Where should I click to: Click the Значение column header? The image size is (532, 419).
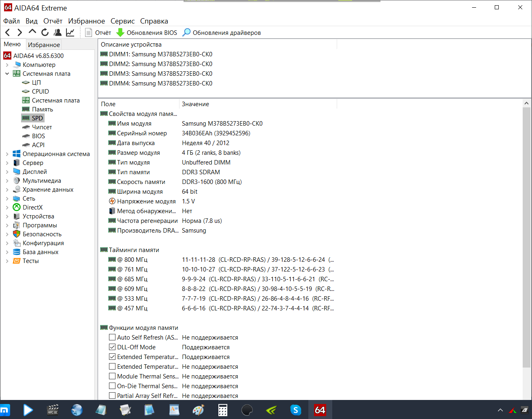(258, 104)
